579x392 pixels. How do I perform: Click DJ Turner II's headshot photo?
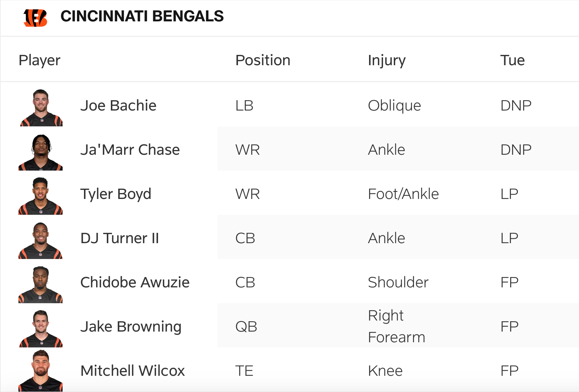pyautogui.click(x=41, y=240)
